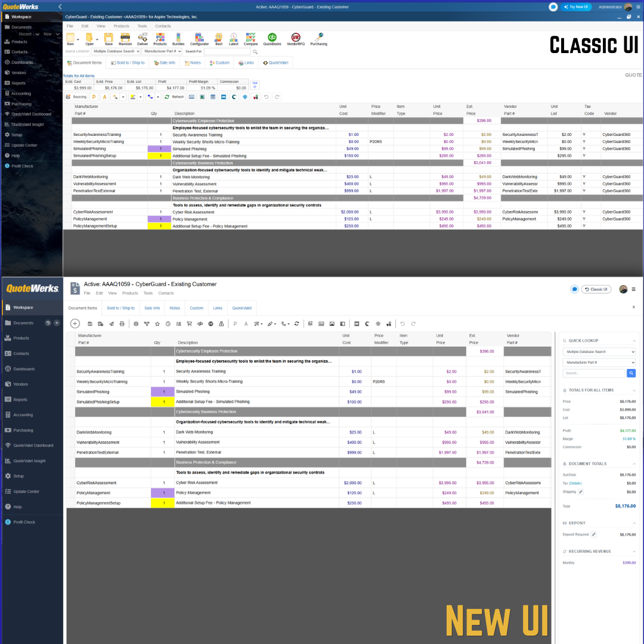This screenshot has height=644, width=644.
Task: Click clock icon in New UI toolbar
Action: (x=168, y=324)
